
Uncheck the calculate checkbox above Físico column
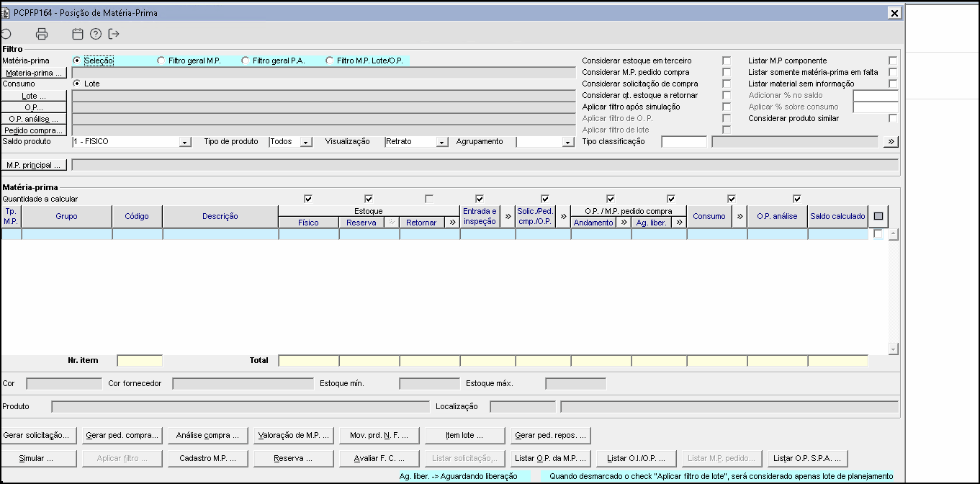308,199
